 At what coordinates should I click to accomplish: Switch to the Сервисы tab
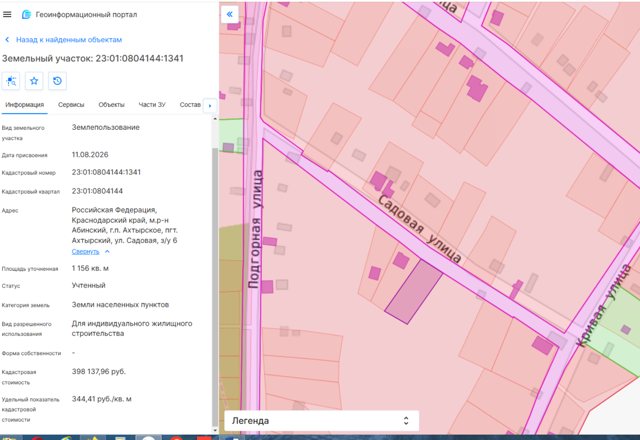71,104
